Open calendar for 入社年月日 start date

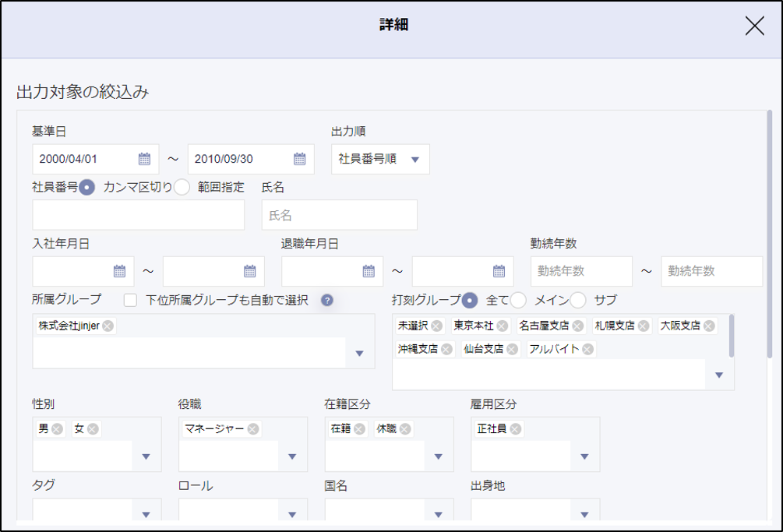(119, 271)
